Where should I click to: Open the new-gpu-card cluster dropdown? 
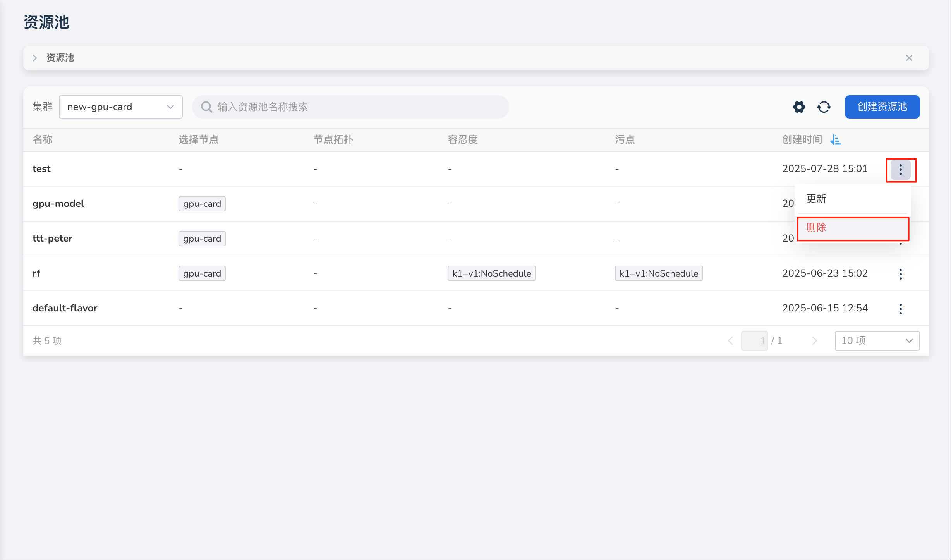(x=120, y=107)
